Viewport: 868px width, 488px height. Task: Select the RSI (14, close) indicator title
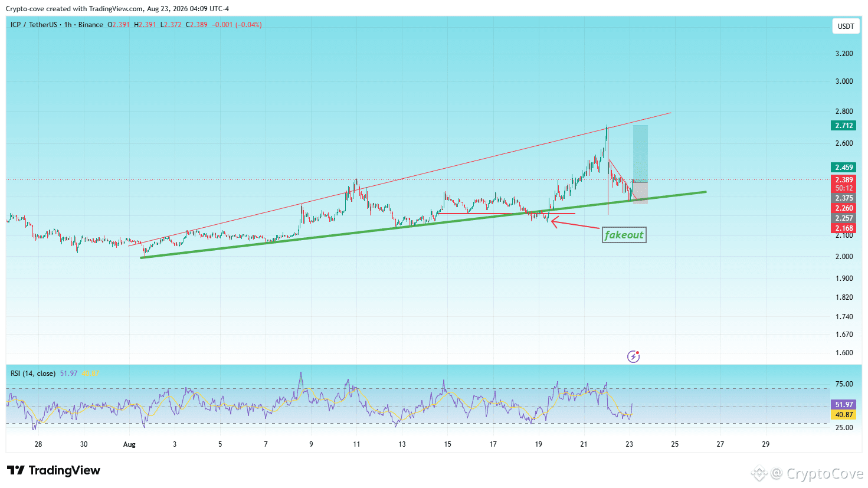[x=33, y=374]
